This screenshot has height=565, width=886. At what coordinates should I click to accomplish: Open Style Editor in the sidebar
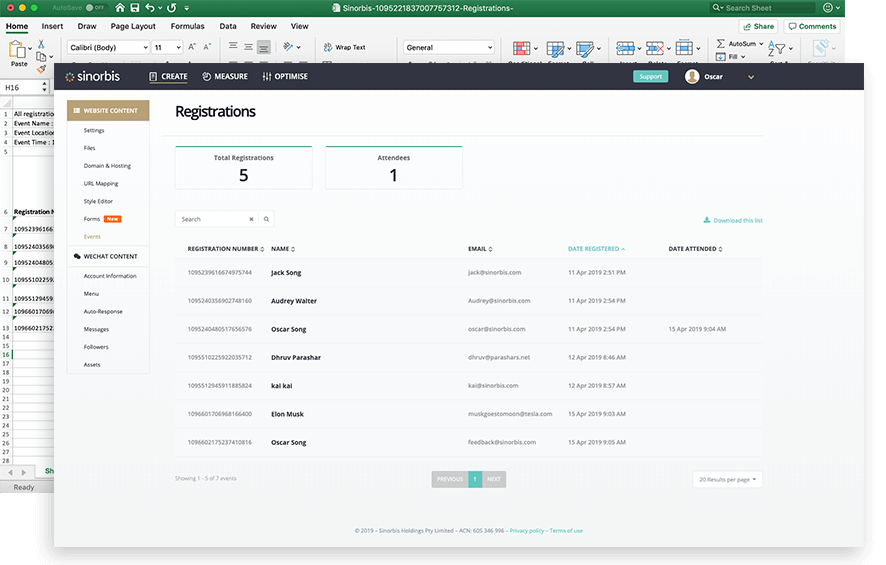(98, 201)
